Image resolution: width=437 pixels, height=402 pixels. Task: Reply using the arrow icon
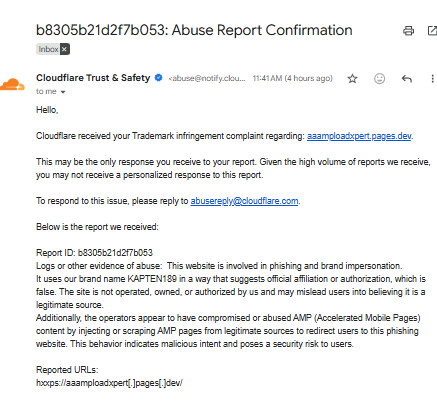click(x=407, y=79)
